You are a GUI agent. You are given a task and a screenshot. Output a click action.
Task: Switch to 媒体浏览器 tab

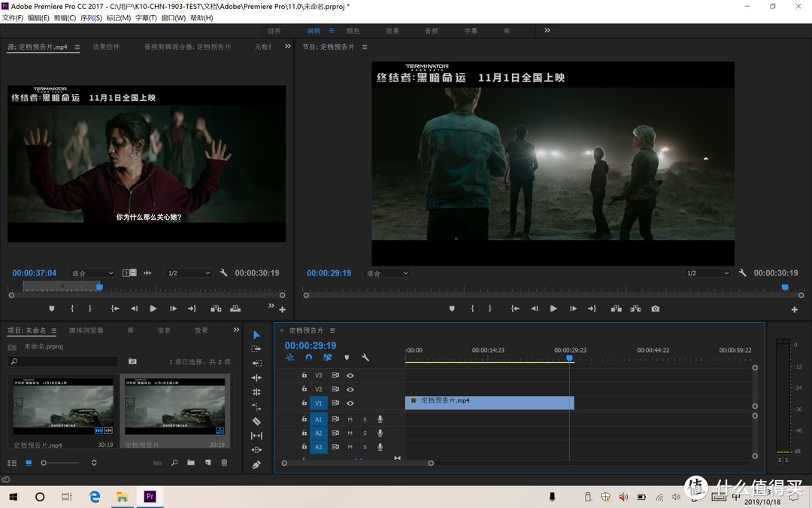coord(86,330)
